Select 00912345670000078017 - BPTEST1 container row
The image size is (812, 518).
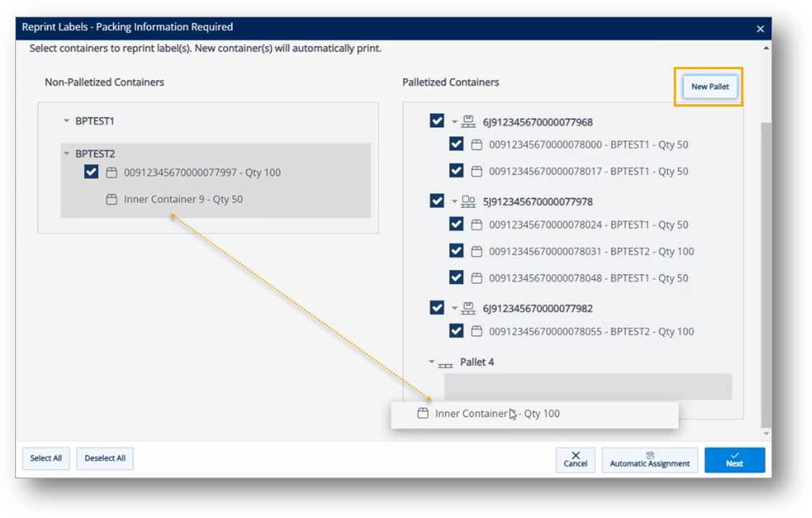coord(588,171)
